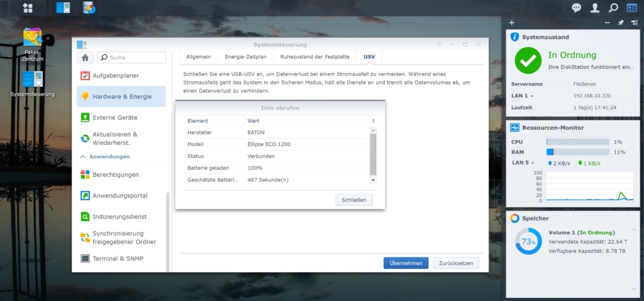Select the USV tab
This screenshot has width=644, height=301.
369,57
